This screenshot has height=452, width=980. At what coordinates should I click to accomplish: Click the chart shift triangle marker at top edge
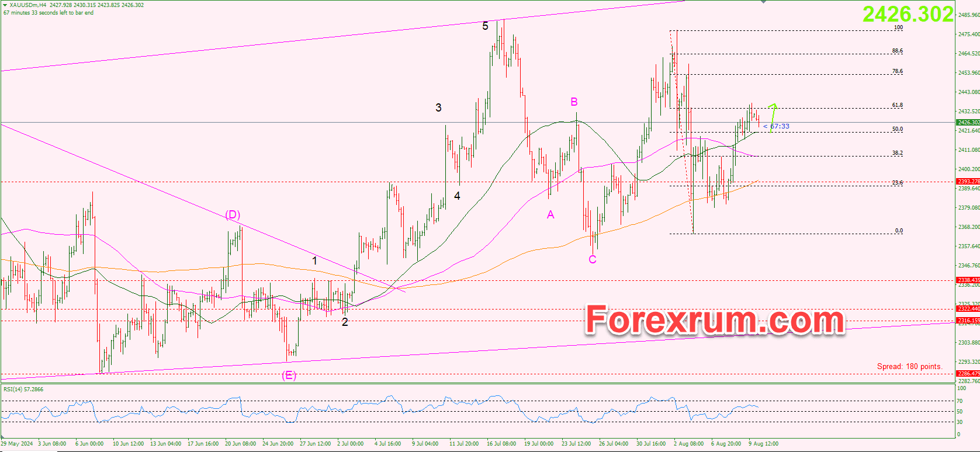coord(764,2)
